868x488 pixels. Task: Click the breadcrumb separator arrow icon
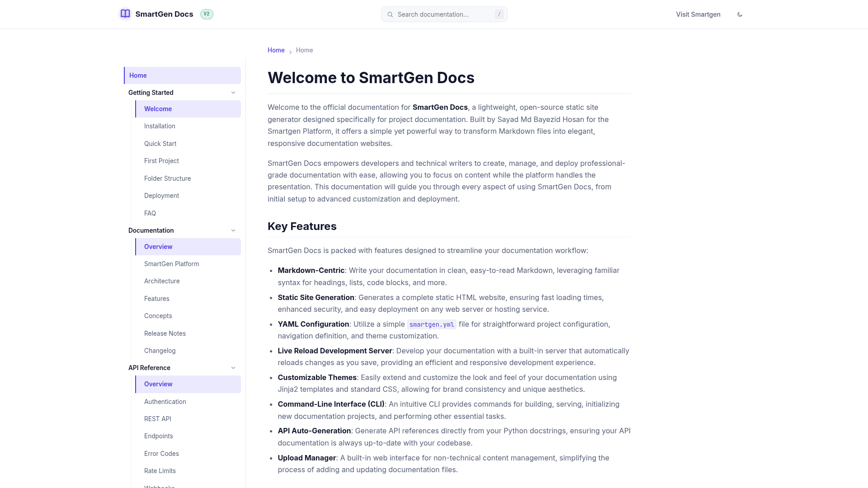pos(290,52)
